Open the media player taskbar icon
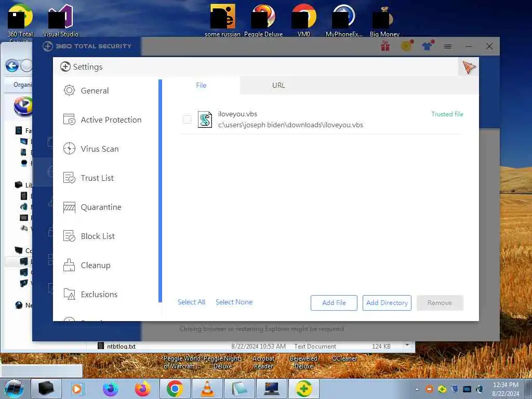This screenshot has height=399, width=532. click(77, 389)
